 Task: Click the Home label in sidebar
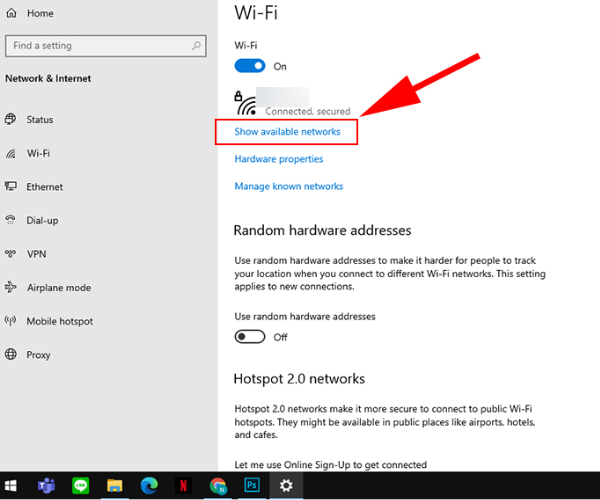(x=40, y=13)
